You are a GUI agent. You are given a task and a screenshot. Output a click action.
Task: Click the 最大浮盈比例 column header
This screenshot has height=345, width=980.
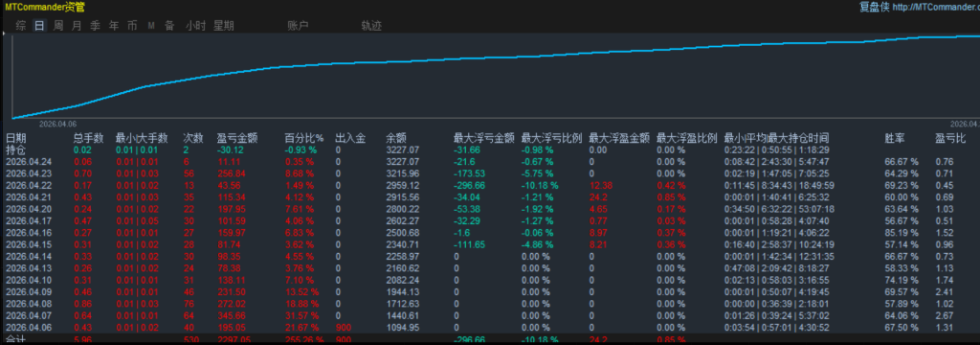(687, 138)
